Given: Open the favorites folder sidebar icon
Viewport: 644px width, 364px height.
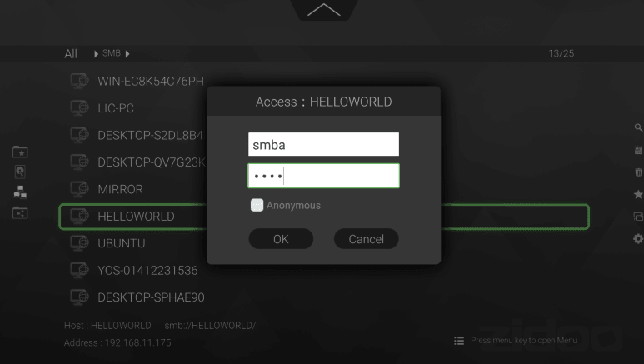Looking at the screenshot, I should pos(20,152).
